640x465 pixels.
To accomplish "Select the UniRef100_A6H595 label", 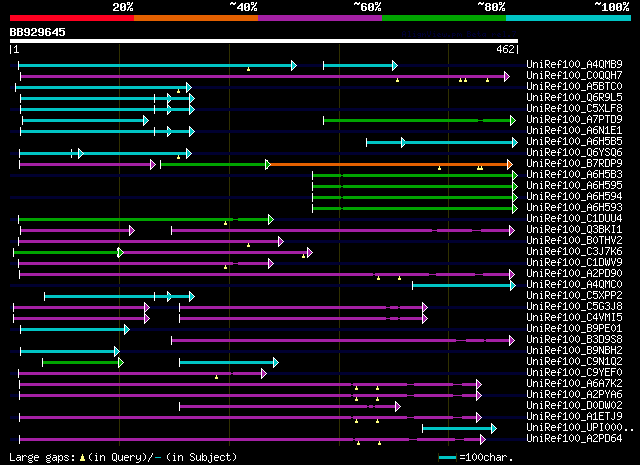I will pyautogui.click(x=574, y=185).
